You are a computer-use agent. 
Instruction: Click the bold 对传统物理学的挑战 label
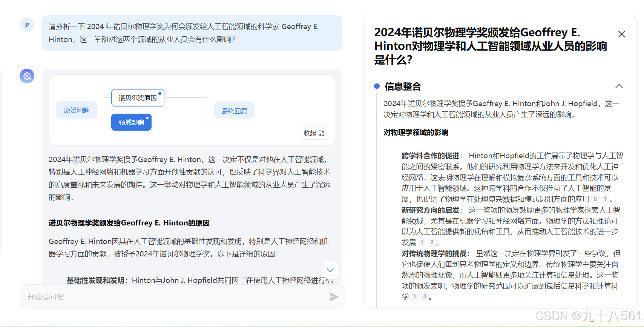tap(434, 254)
